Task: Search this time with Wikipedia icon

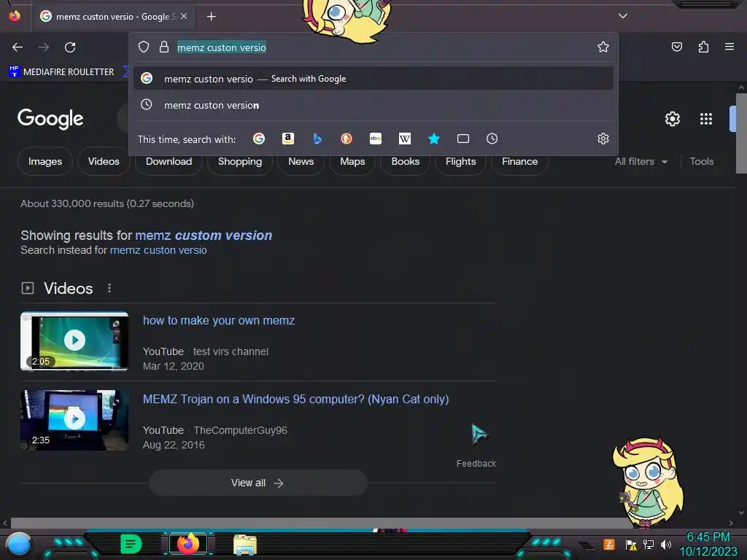Action: pyautogui.click(x=404, y=139)
